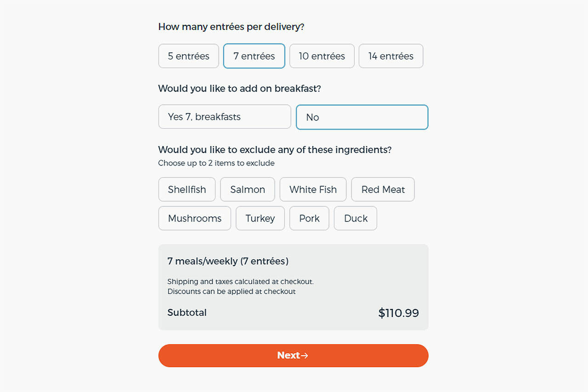588x392 pixels.
Task: Exclude Shellfish from meals
Action: [187, 189]
